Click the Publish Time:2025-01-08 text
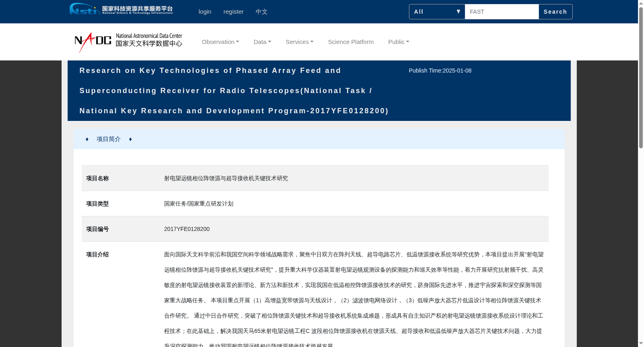The image size is (644, 347). (x=440, y=71)
